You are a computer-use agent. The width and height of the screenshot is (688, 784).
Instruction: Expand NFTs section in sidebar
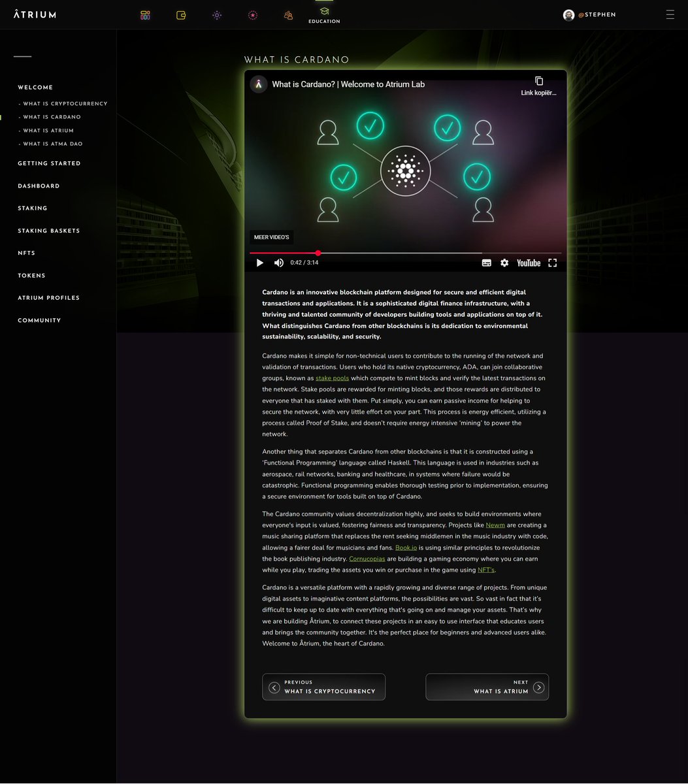27,253
